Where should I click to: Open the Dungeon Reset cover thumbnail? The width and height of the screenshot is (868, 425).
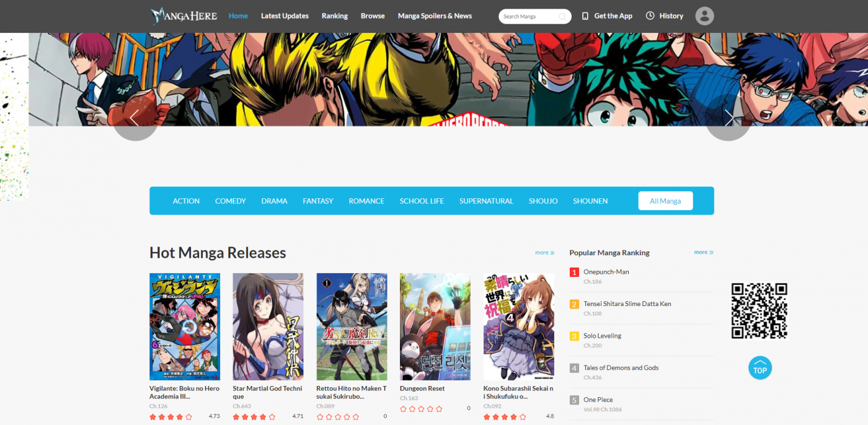(435, 326)
